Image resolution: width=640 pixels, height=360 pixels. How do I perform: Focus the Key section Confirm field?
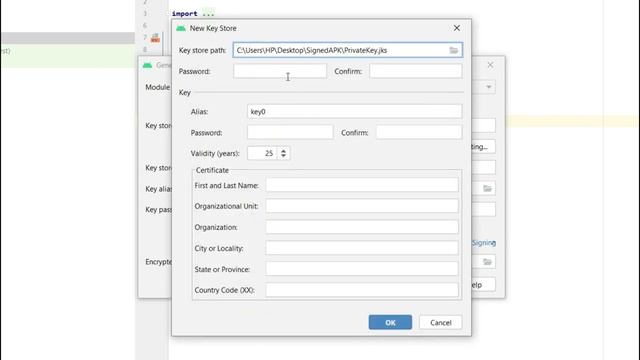(419, 132)
